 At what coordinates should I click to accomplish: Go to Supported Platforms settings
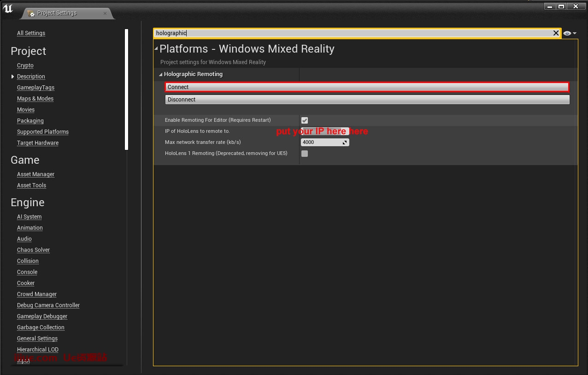pos(43,132)
